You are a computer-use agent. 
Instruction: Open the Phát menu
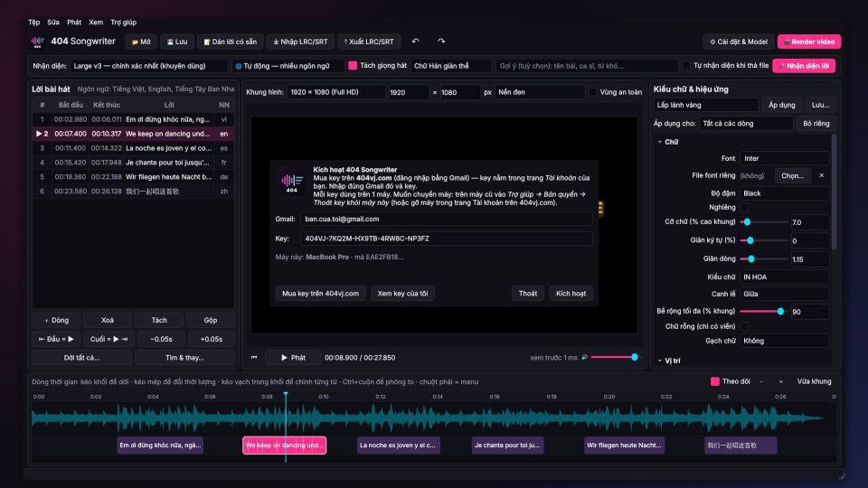74,22
